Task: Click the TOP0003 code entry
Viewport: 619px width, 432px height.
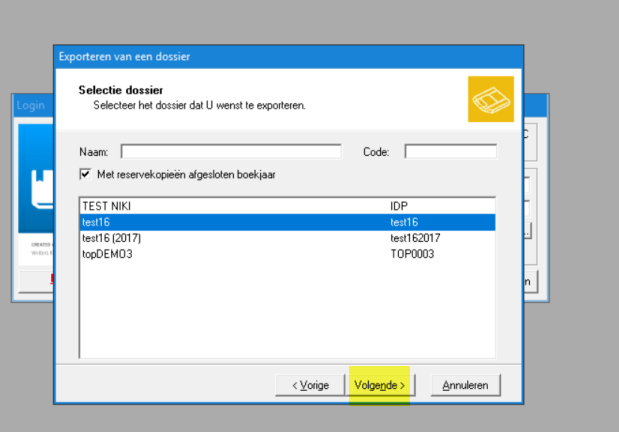Action: [412, 254]
